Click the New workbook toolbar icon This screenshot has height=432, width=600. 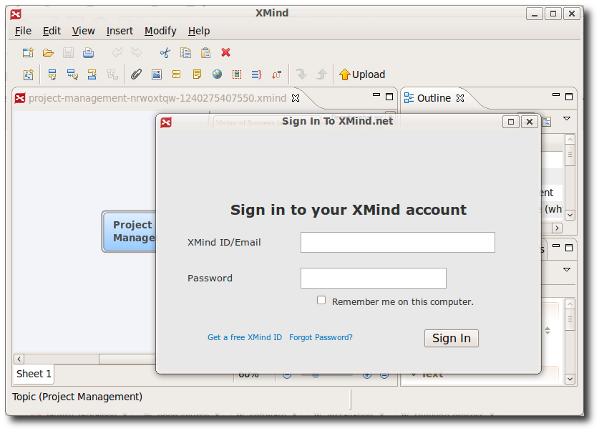point(28,52)
